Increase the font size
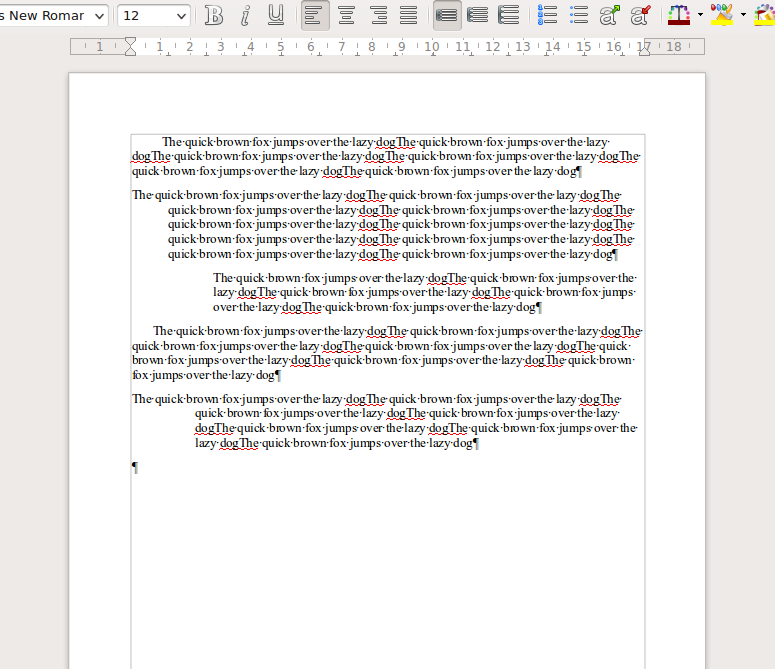Viewport: 775px width, 669px height. 609,15
